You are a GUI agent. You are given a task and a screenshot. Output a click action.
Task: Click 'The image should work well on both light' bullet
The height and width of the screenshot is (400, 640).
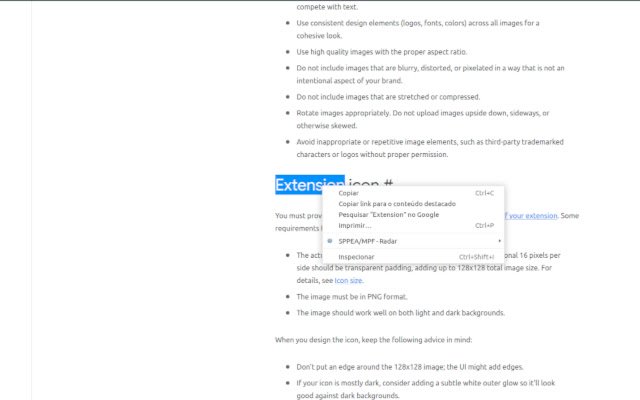point(400,313)
